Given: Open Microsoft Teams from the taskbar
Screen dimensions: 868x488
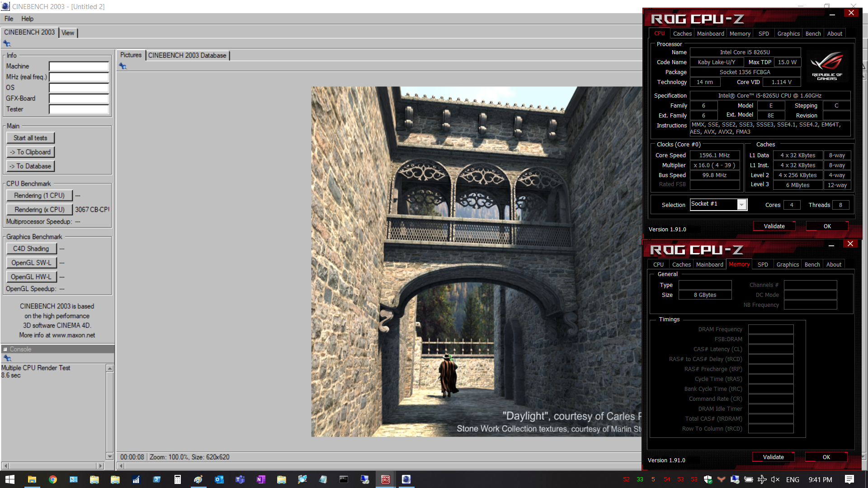Looking at the screenshot, I should (x=240, y=479).
